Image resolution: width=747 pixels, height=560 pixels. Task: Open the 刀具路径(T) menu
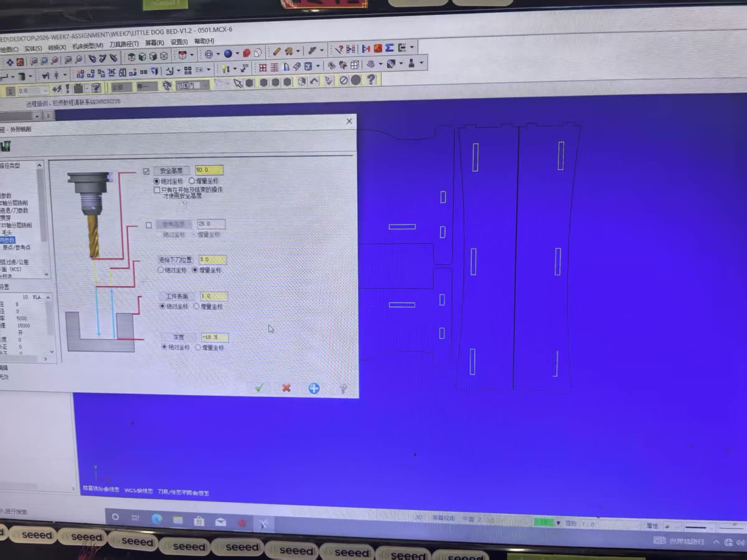124,44
